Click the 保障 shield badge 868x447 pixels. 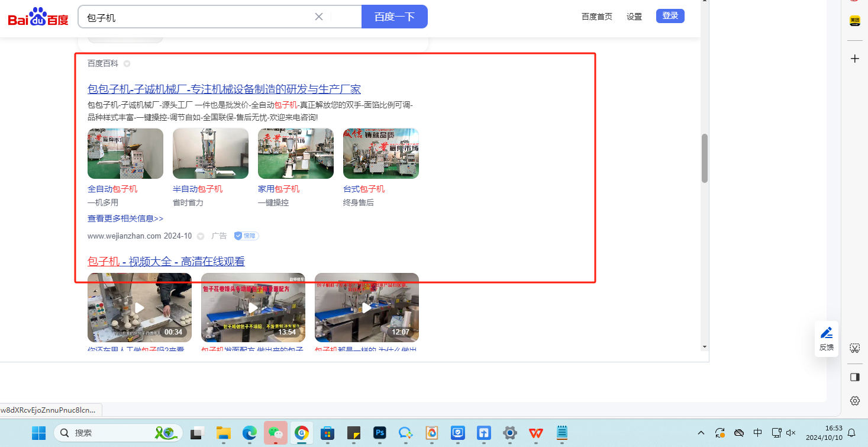click(x=246, y=236)
